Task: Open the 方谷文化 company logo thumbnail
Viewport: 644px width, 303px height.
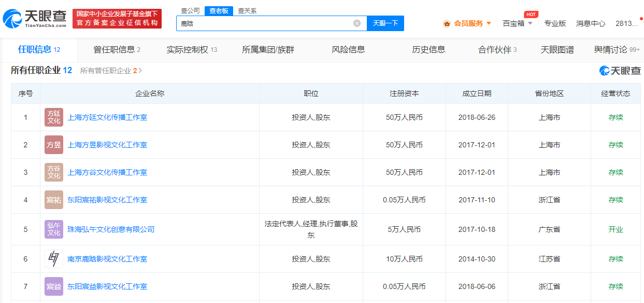Action: 54,172
